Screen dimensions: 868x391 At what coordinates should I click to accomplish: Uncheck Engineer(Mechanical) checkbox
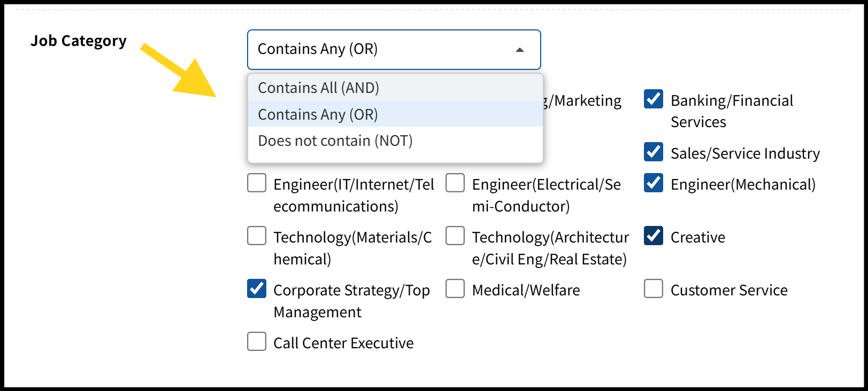click(x=654, y=183)
